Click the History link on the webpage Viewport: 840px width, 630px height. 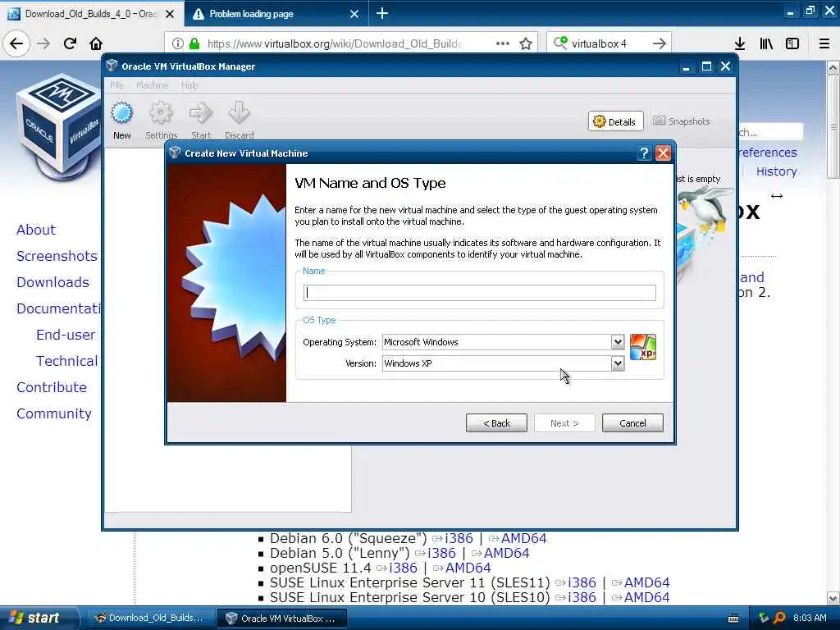(x=776, y=171)
